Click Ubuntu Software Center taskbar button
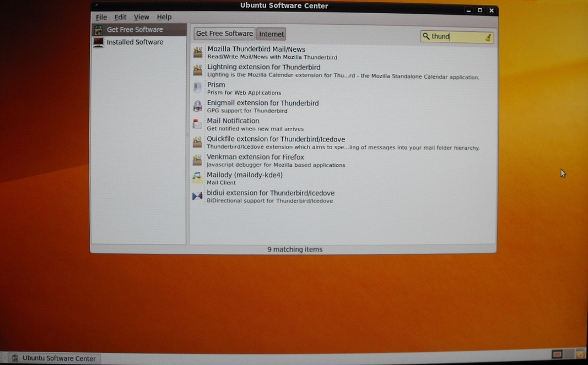 [x=54, y=358]
